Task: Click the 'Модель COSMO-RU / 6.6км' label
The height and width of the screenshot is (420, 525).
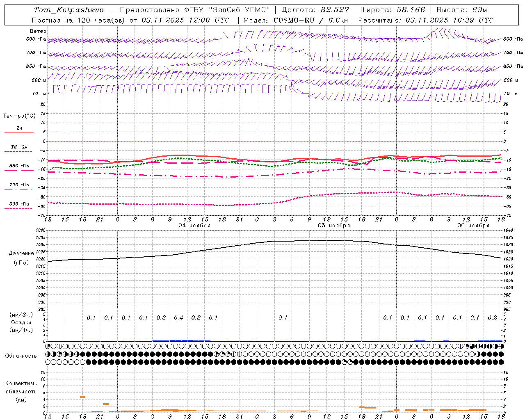Action: [296, 20]
